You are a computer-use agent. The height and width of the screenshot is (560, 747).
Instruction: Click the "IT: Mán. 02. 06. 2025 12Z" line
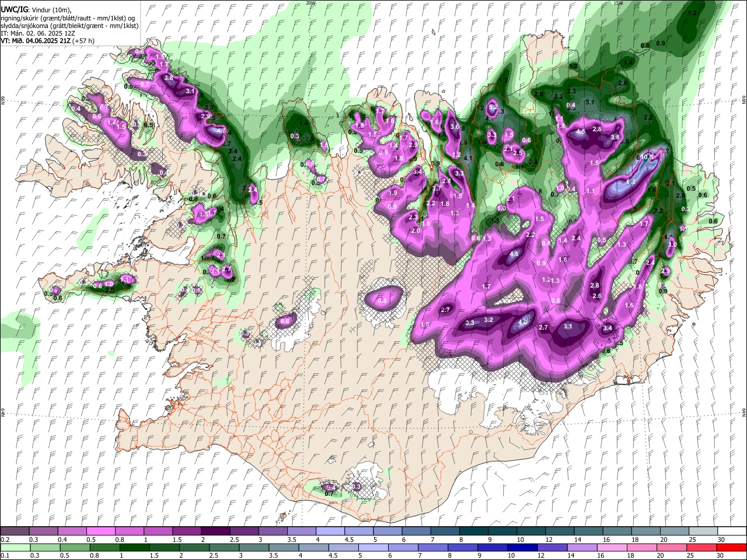tap(37, 33)
